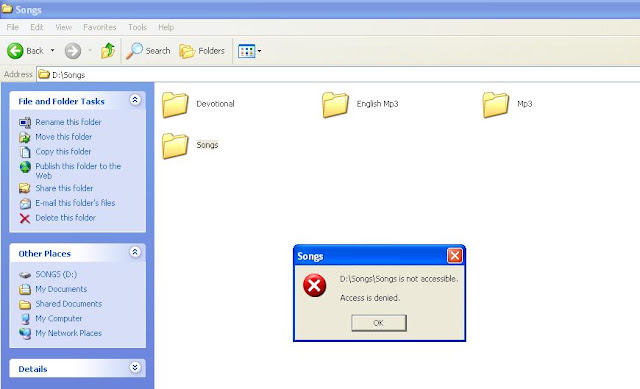Click the Songs window title bar folder icon

click(x=7, y=9)
